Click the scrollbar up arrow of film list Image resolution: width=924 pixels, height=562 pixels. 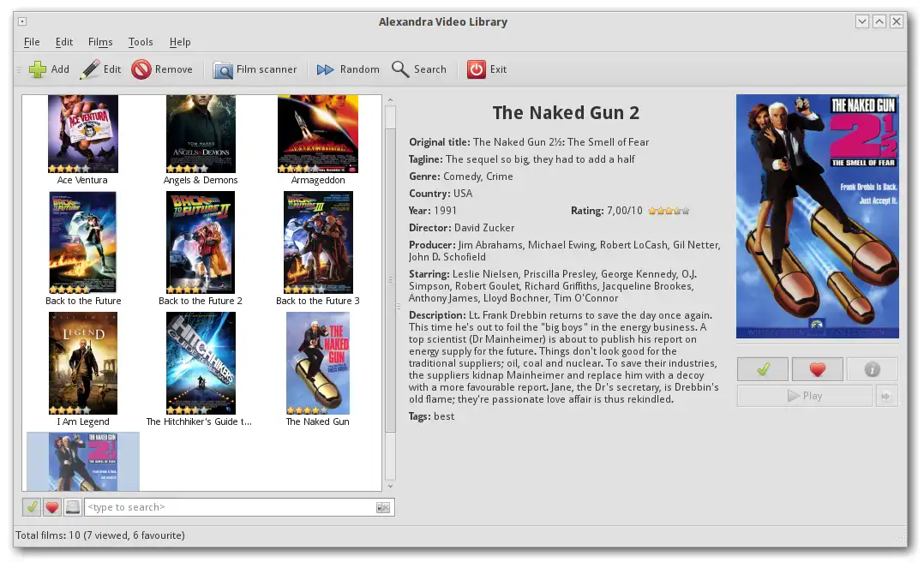tap(390, 101)
